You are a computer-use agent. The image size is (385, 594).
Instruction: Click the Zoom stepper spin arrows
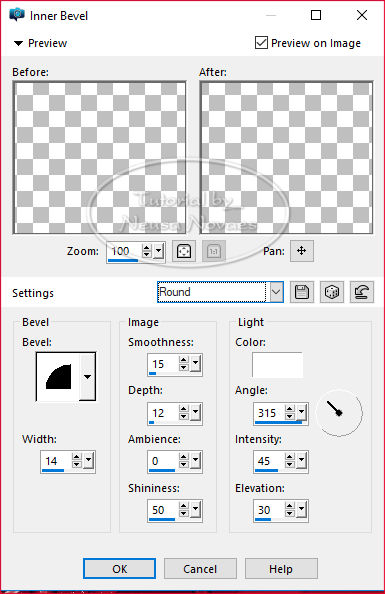146,251
